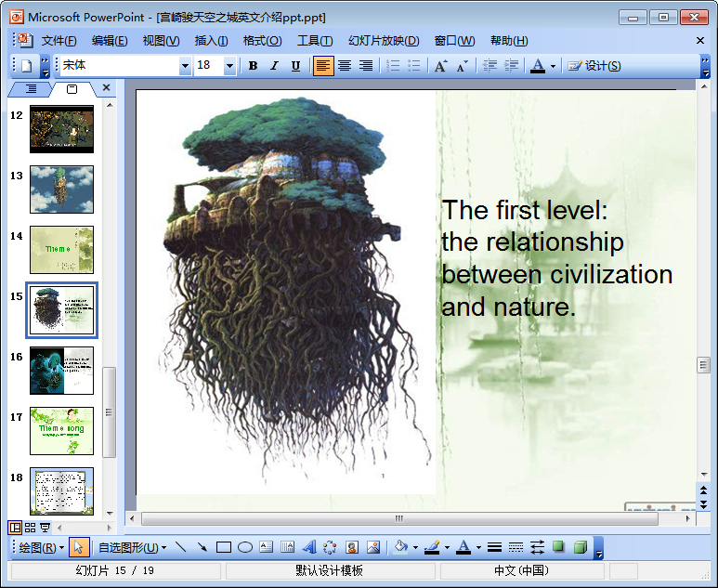Viewport: 718px width, 588px height.
Task: Click increase font size icon
Action: (440, 66)
